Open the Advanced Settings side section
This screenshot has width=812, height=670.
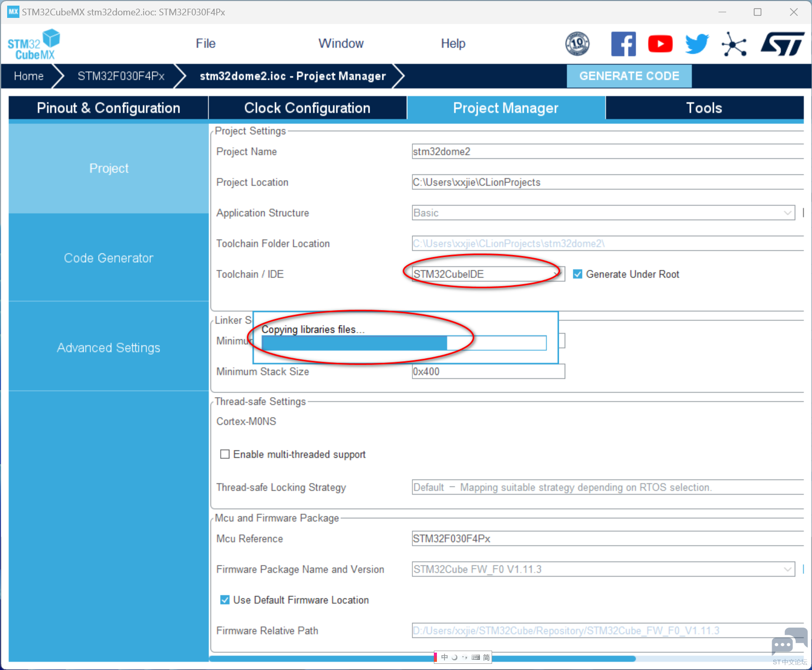tap(108, 348)
